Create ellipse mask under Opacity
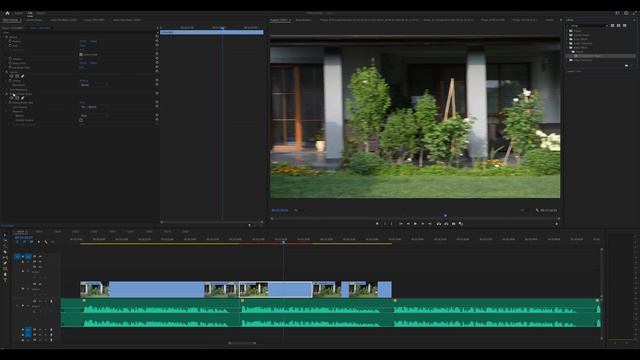The image size is (640, 360). [11, 76]
